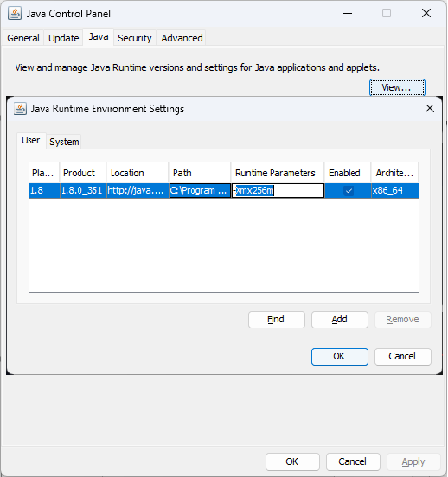Toggle the Enabled checkbox for Java 1.8
Viewport: 448px width, 477px height.
point(349,191)
